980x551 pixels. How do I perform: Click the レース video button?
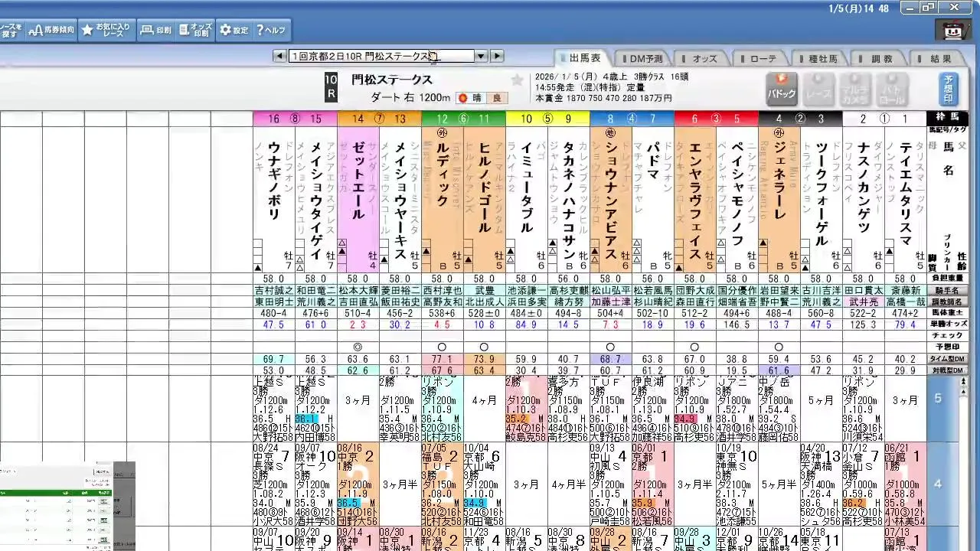pos(818,89)
